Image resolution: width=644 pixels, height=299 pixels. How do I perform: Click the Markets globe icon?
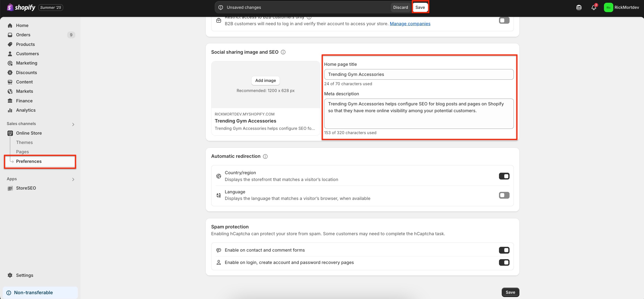(10, 91)
